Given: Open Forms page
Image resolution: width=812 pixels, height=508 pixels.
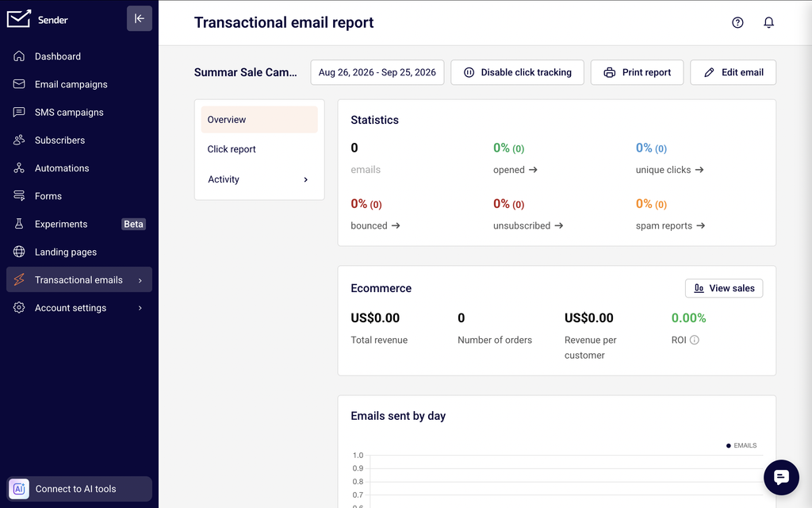Looking at the screenshot, I should pyautogui.click(x=79, y=196).
